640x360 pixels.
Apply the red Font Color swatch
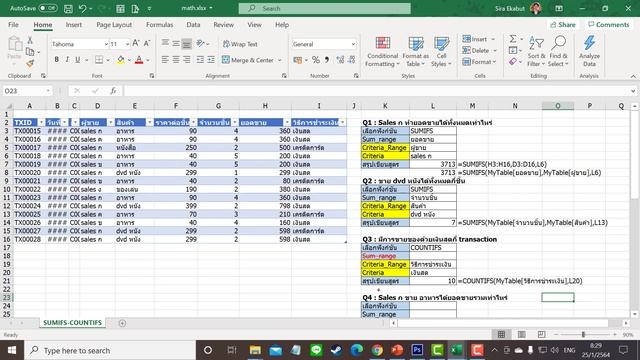139,60
